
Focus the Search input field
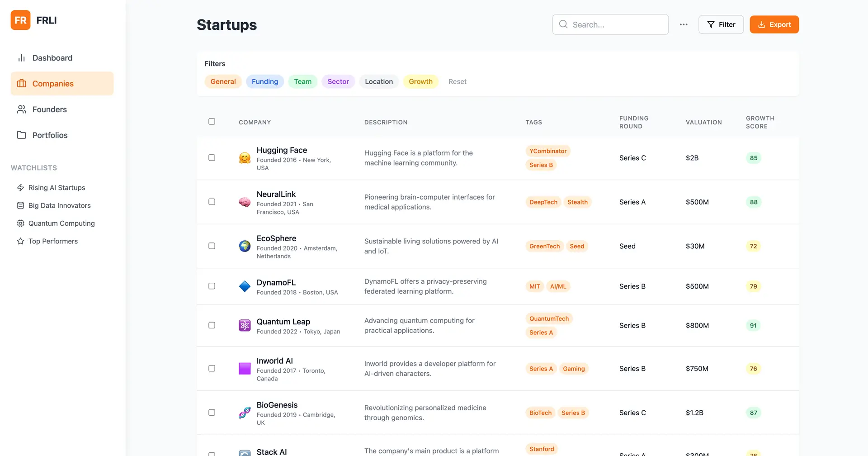pyautogui.click(x=610, y=24)
